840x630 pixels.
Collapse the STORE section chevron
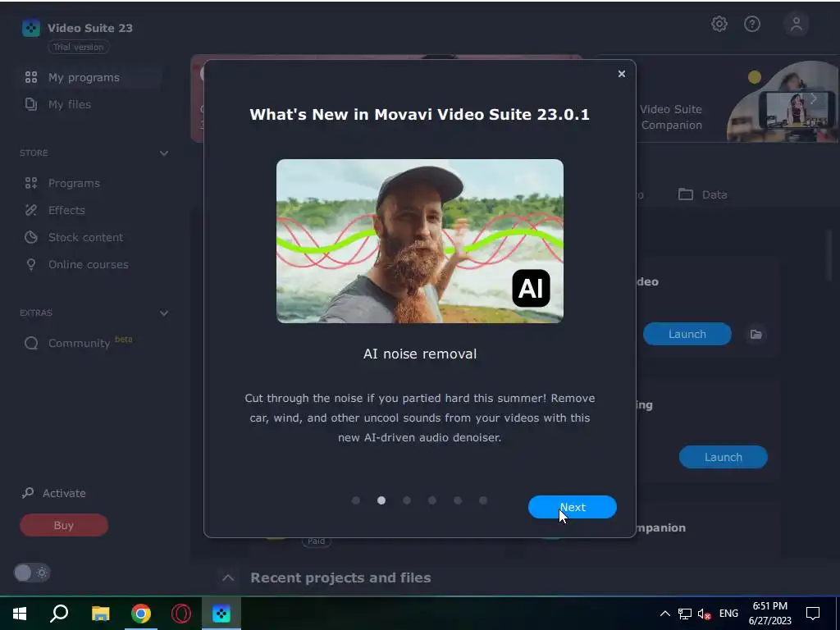(164, 153)
